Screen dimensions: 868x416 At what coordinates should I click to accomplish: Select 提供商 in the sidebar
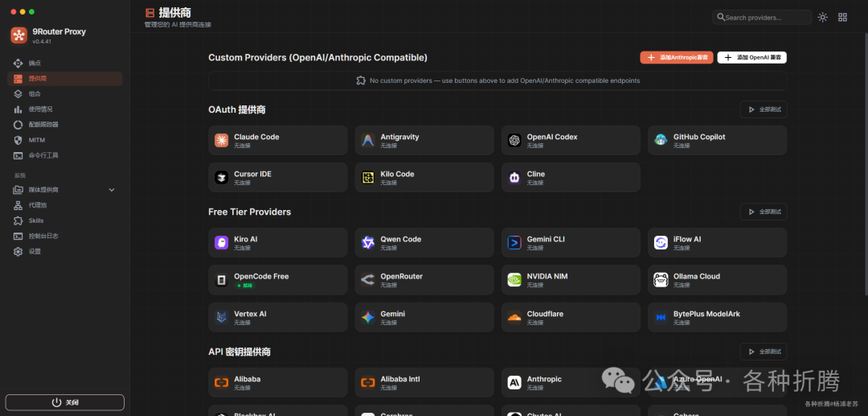(65, 79)
